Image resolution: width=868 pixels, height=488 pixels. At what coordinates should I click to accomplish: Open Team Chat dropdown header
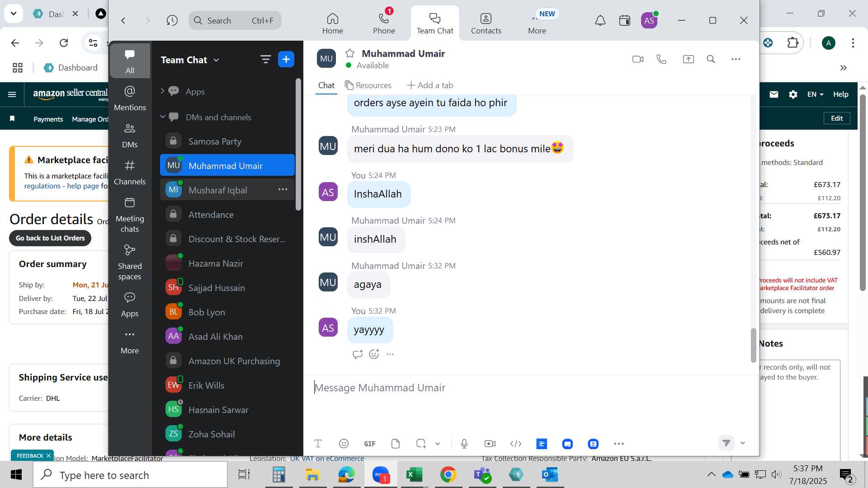190,60
